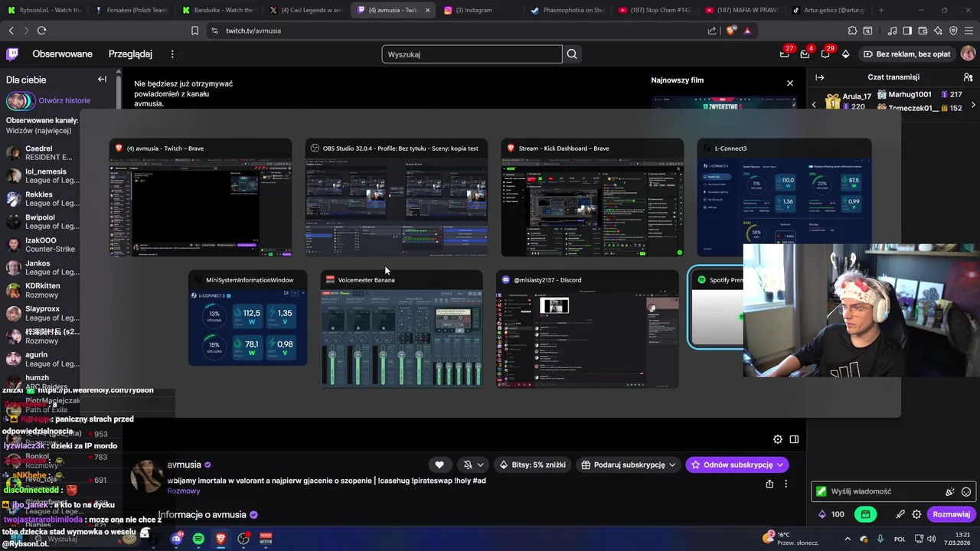980x551 pixels.
Task: Share this page from address bar
Action: click(712, 31)
